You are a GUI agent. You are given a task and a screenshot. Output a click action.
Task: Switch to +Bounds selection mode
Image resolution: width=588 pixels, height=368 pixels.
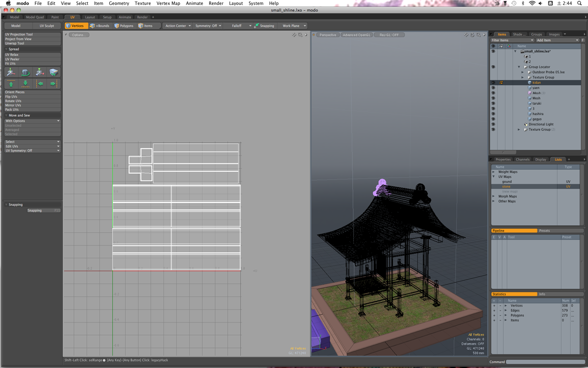(99, 26)
